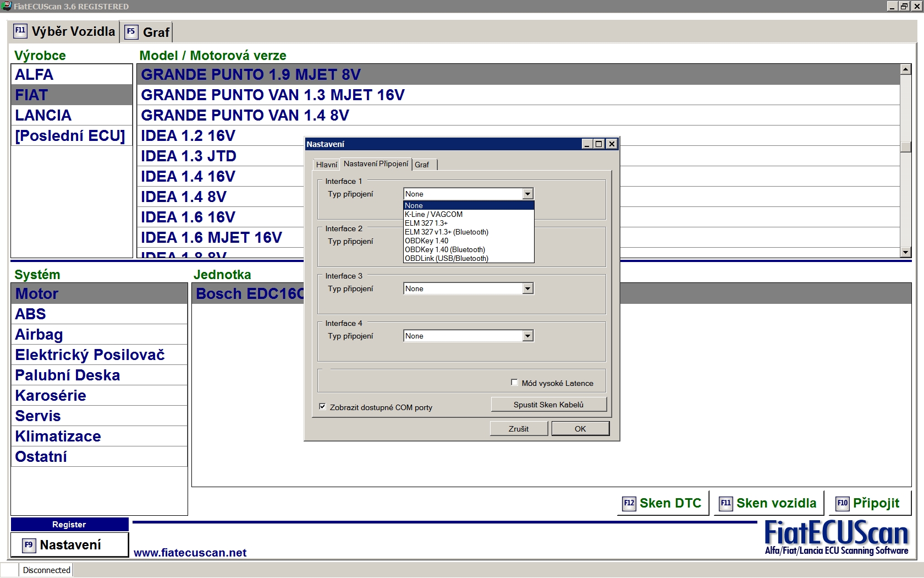Click the model list scroll up arrow
This screenshot has width=924, height=578.
pos(906,69)
